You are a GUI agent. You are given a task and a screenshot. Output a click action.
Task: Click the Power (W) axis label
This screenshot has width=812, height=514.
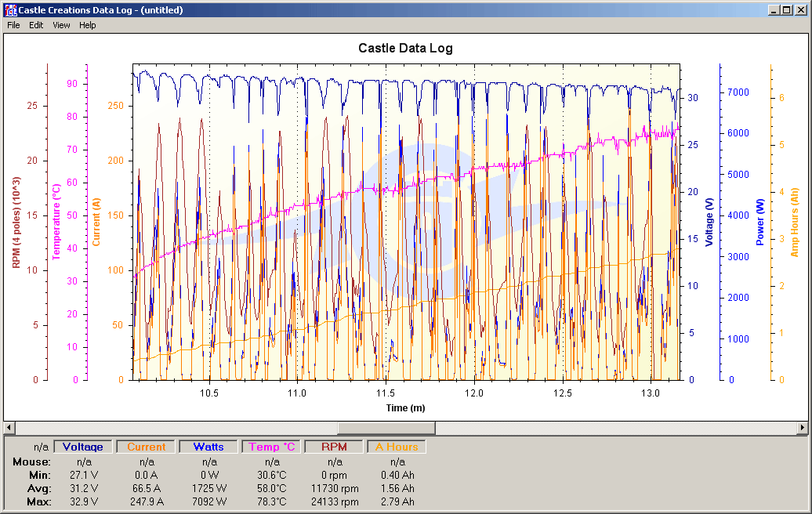coord(760,222)
